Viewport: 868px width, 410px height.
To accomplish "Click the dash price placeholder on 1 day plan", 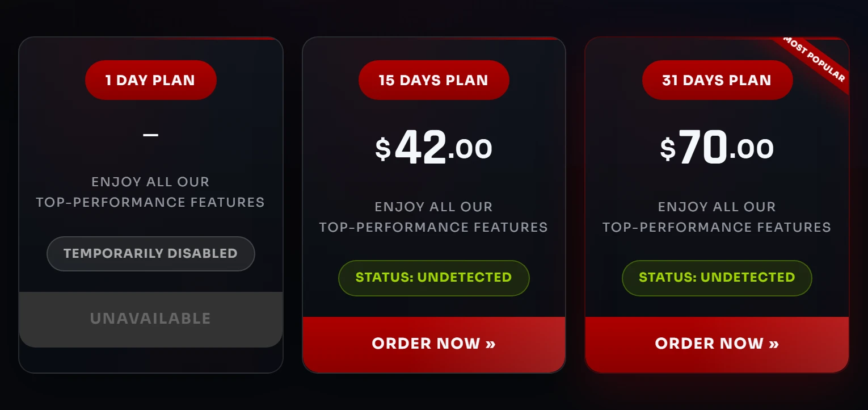I will pyautogui.click(x=150, y=135).
